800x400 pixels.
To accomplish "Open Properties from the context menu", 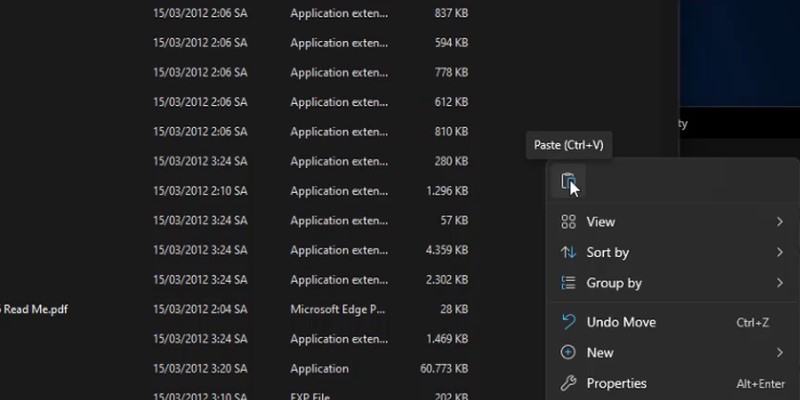I will 616,383.
